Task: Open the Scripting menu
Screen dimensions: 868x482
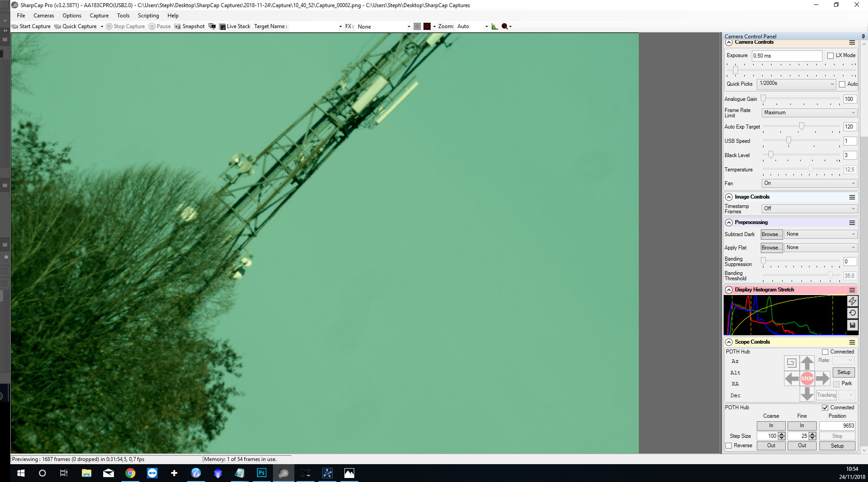Action: pyautogui.click(x=148, y=16)
